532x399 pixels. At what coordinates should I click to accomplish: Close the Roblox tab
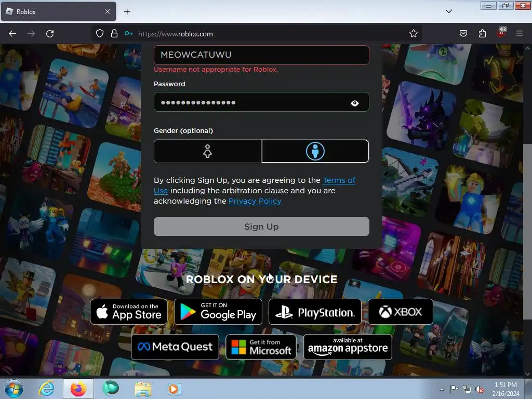[108, 11]
